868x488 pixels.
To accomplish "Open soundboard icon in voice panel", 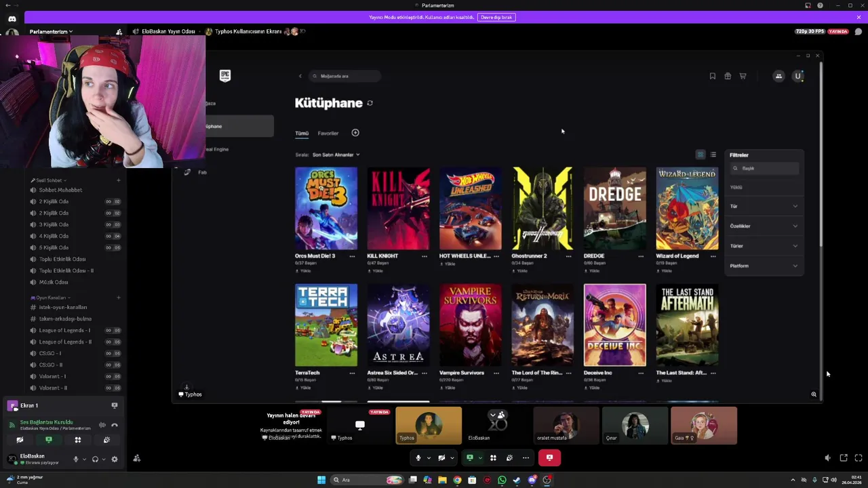I will 106,440.
